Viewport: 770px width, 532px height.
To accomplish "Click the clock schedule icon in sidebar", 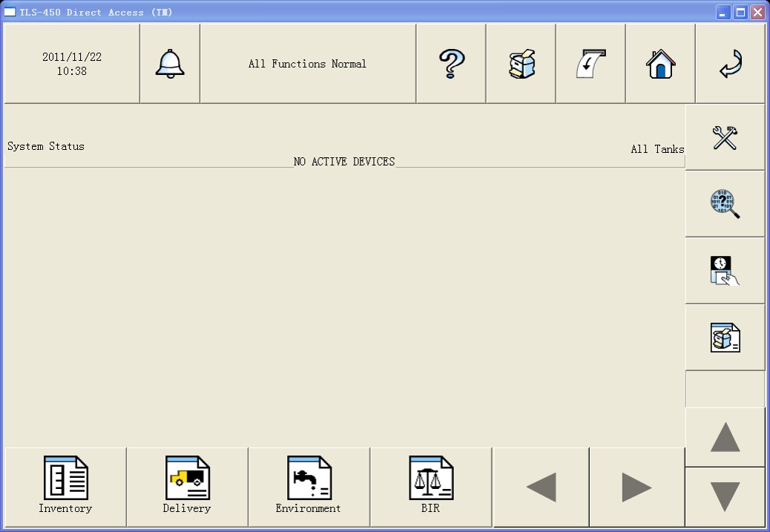I will pyautogui.click(x=725, y=271).
